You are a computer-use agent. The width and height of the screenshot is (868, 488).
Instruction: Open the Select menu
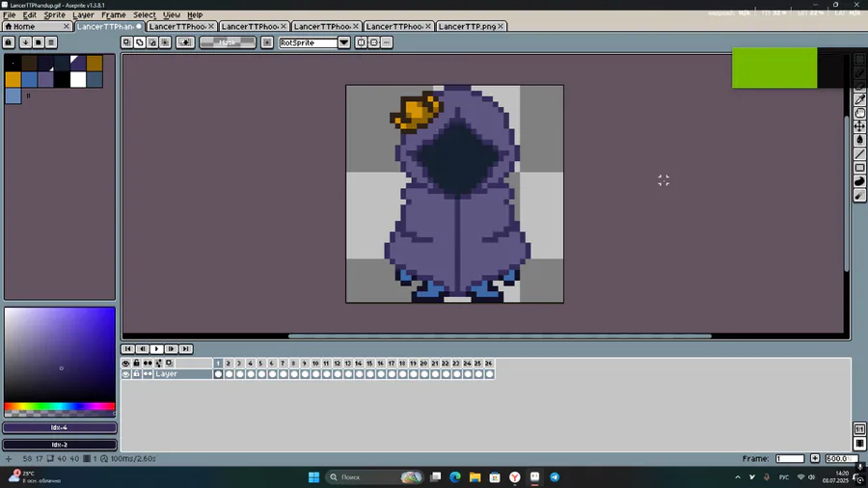pos(144,14)
